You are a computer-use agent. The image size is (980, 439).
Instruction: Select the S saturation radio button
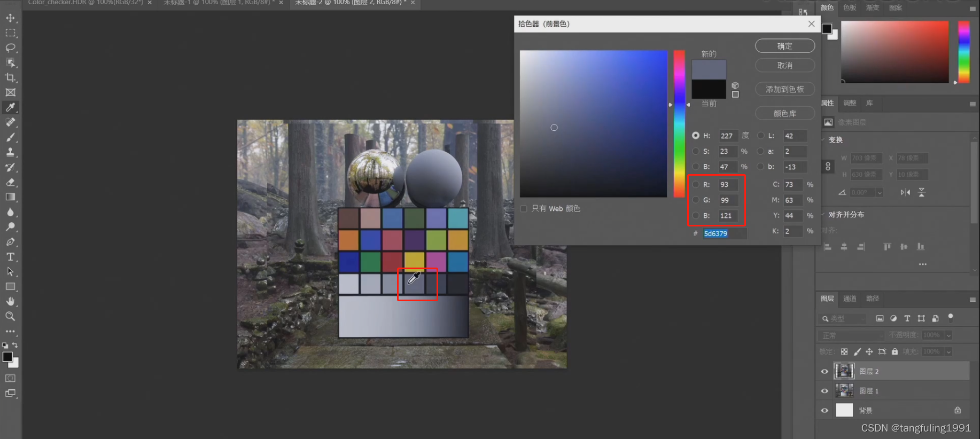[695, 151]
